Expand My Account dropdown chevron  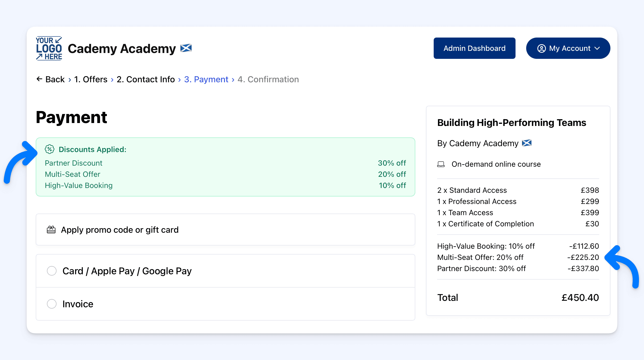(x=597, y=48)
